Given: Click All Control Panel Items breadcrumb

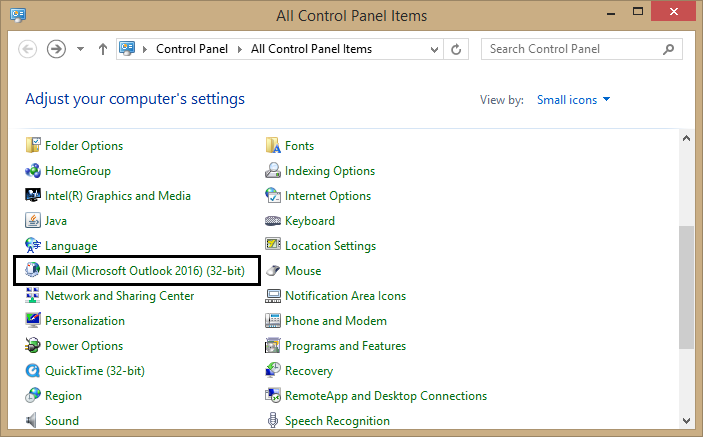Looking at the screenshot, I should point(311,49).
